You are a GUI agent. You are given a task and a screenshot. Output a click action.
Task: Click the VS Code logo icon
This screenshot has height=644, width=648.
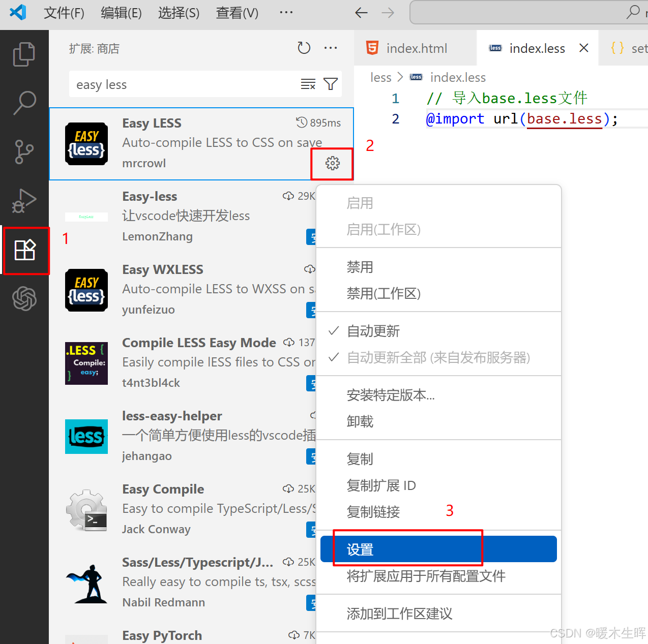[18, 12]
